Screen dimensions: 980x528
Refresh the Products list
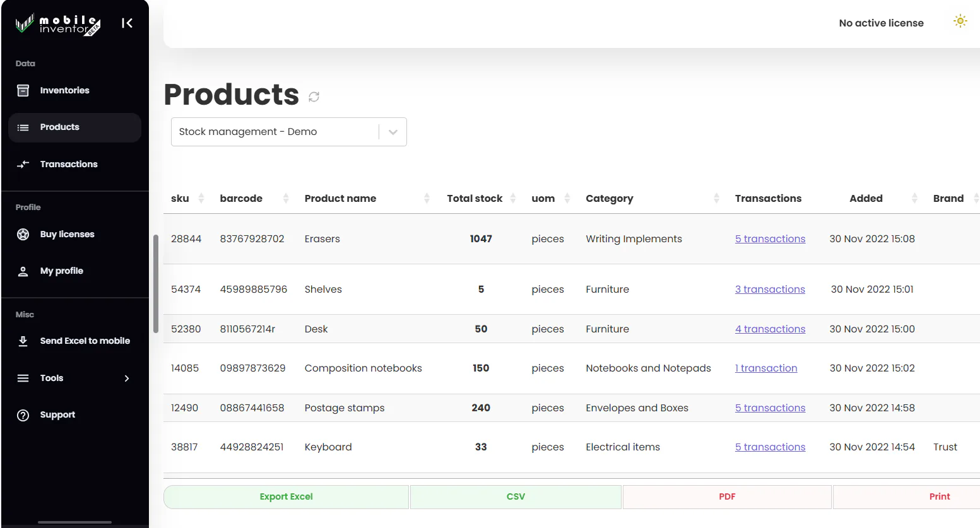(314, 97)
